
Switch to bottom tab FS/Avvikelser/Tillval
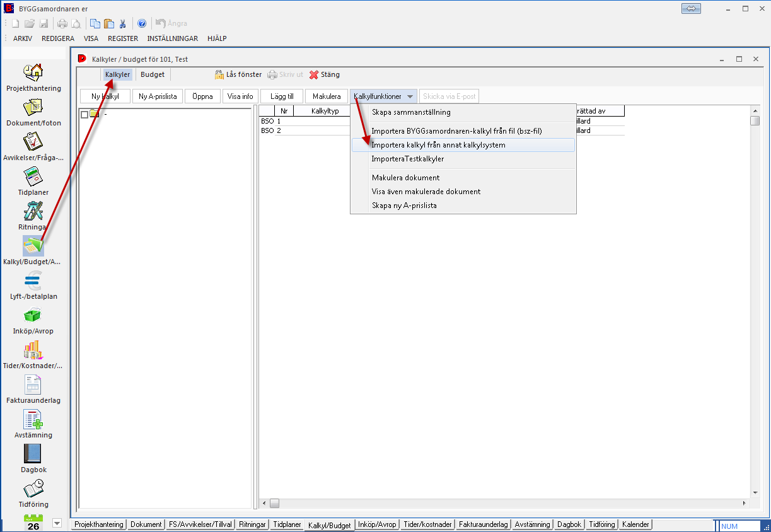pyautogui.click(x=200, y=524)
